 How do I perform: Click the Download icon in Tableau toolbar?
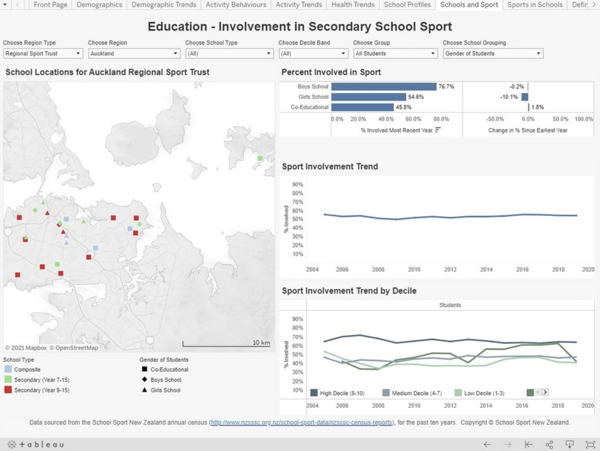pos(570,444)
